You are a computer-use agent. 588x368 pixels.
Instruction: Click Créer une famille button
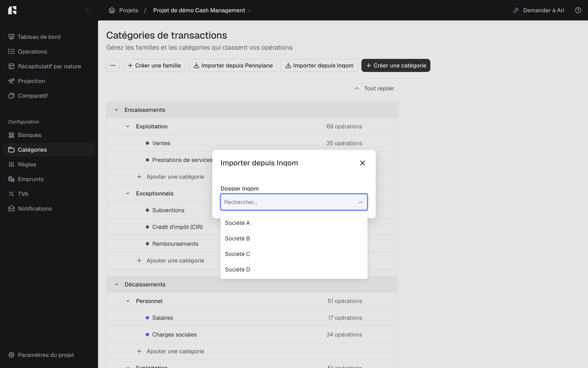coord(154,65)
